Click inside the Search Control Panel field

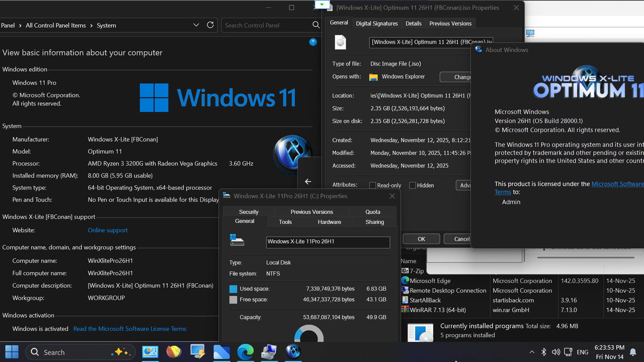[x=272, y=25]
